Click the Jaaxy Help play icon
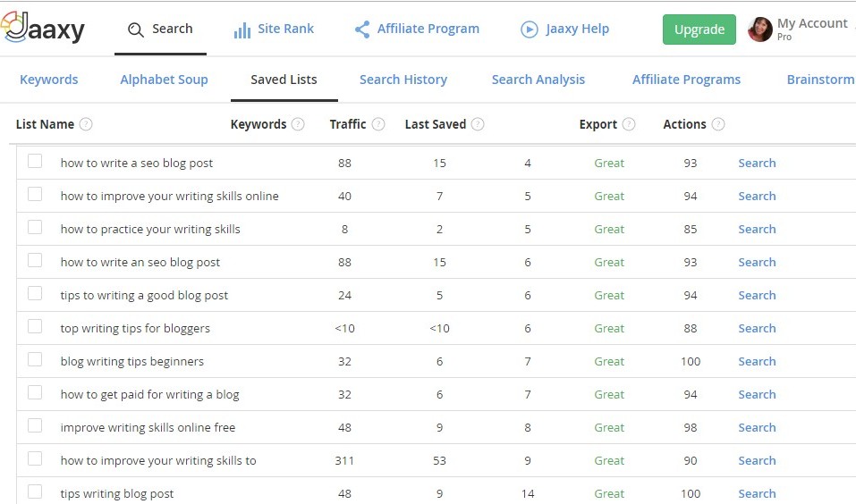 [x=529, y=29]
